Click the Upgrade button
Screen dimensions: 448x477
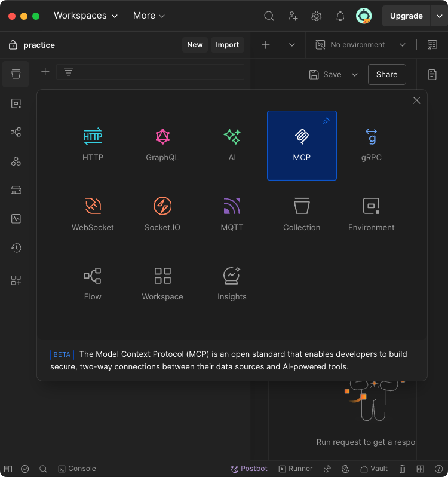406,16
